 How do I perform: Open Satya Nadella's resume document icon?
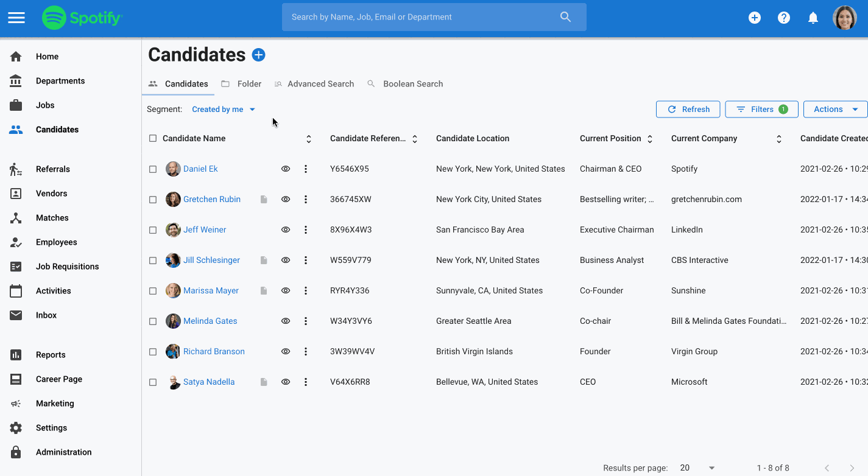coord(264,382)
